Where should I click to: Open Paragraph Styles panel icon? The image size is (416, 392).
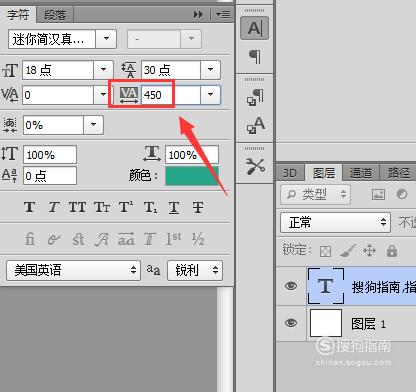pyautogui.click(x=255, y=97)
